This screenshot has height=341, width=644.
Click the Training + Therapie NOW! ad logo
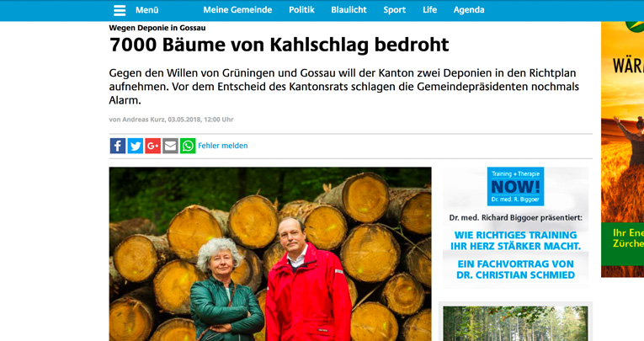pos(515,186)
